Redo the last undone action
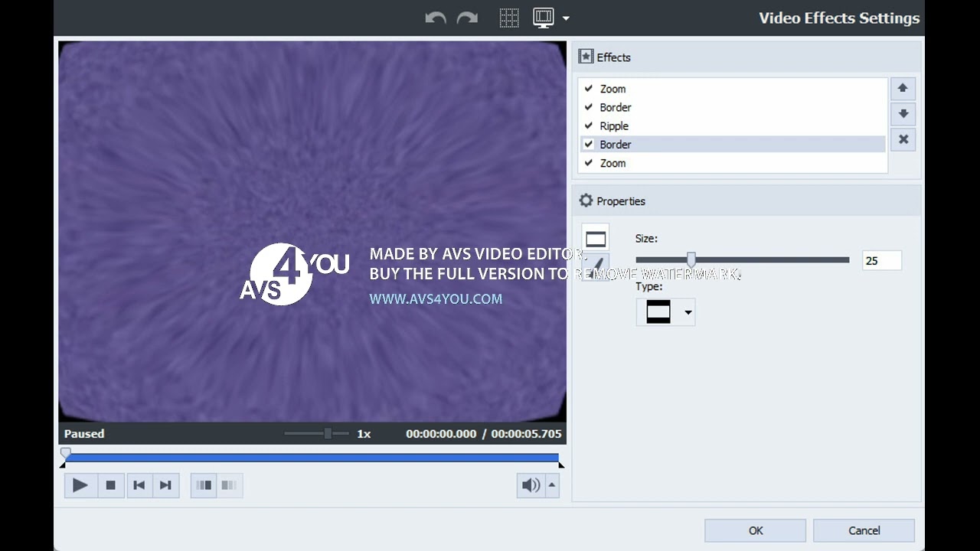 (x=467, y=18)
